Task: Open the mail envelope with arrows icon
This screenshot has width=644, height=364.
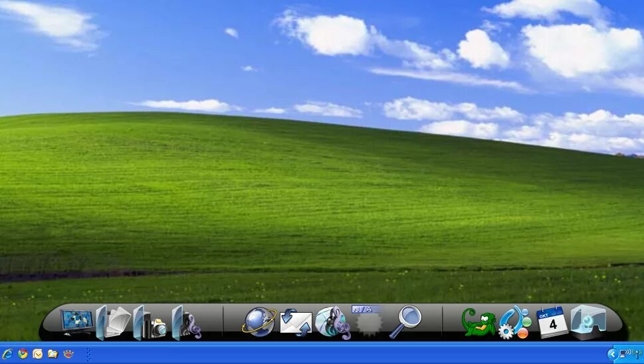Action: coord(296,323)
